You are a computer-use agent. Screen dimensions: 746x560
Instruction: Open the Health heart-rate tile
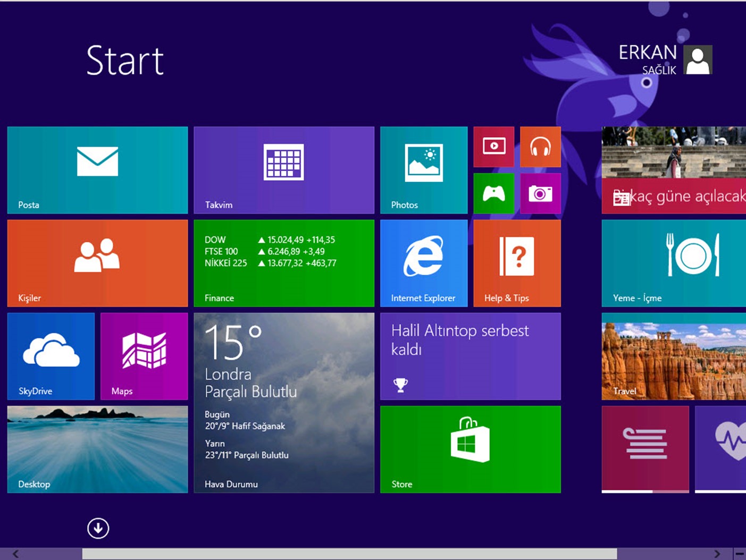tap(720, 449)
